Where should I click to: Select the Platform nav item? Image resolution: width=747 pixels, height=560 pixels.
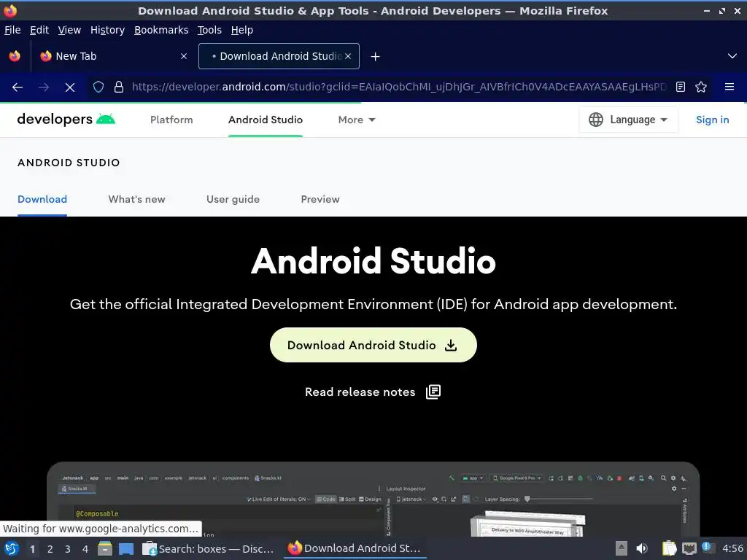coord(171,120)
